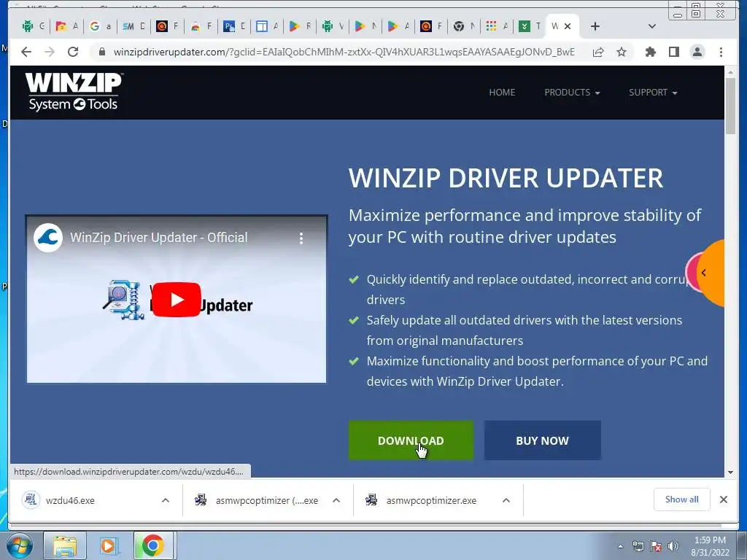Open the Chrome extensions puzzle icon

point(650,52)
